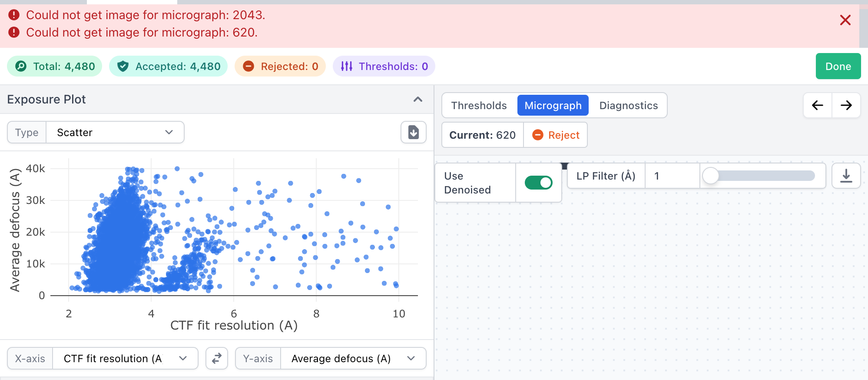Swap the X and Y axes
868x380 pixels.
[217, 358]
